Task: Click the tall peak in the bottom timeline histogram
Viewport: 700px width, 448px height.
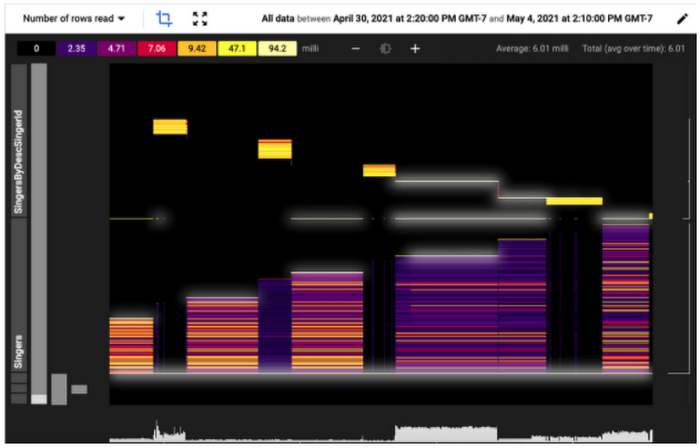Action: click(x=156, y=429)
